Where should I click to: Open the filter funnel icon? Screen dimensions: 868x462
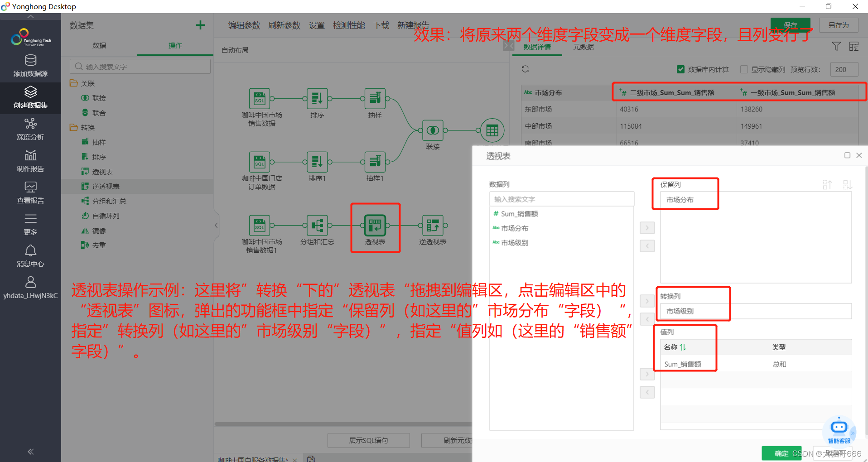[x=836, y=46]
